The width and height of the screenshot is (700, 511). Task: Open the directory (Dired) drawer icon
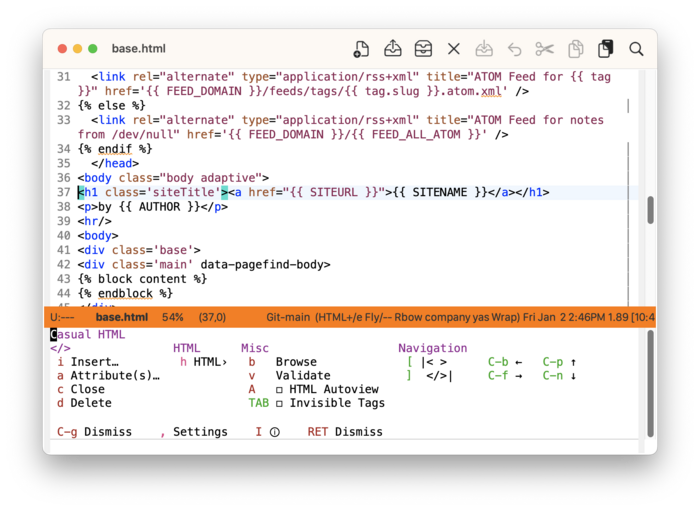[423, 49]
